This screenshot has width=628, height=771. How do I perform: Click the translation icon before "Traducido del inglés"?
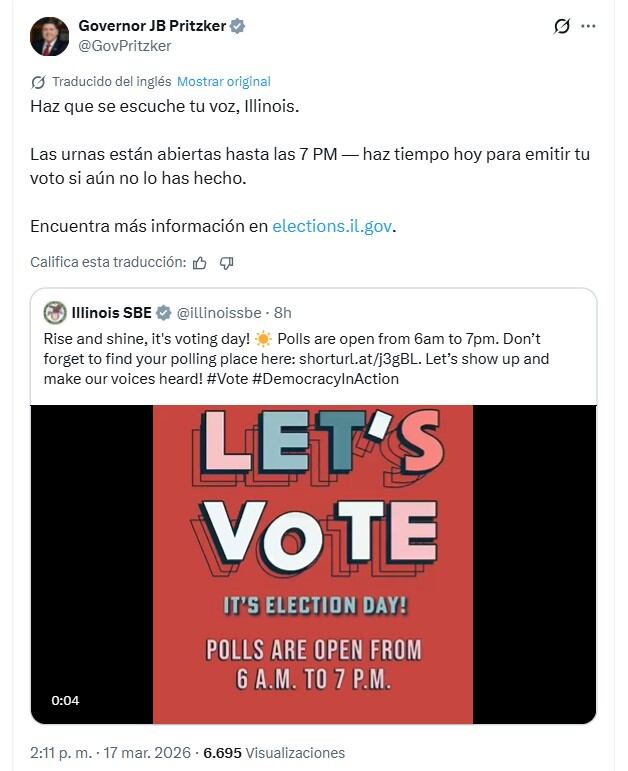38,82
